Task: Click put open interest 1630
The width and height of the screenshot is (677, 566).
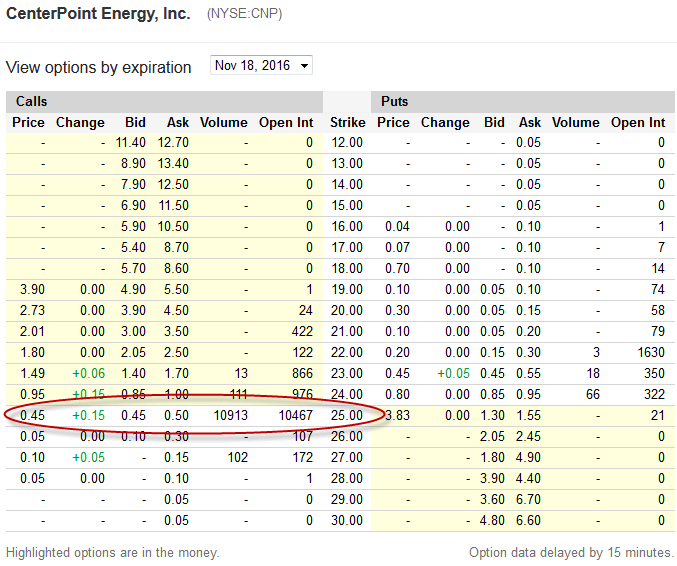Action: coord(651,352)
